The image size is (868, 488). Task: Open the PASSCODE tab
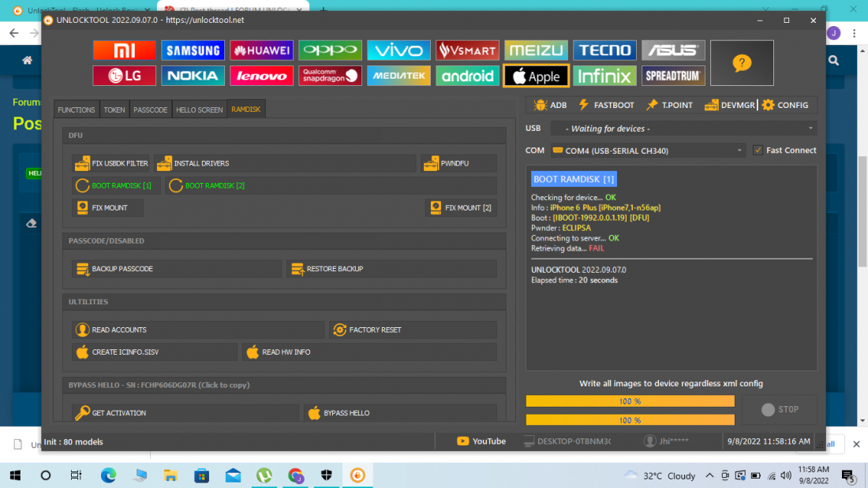click(150, 110)
